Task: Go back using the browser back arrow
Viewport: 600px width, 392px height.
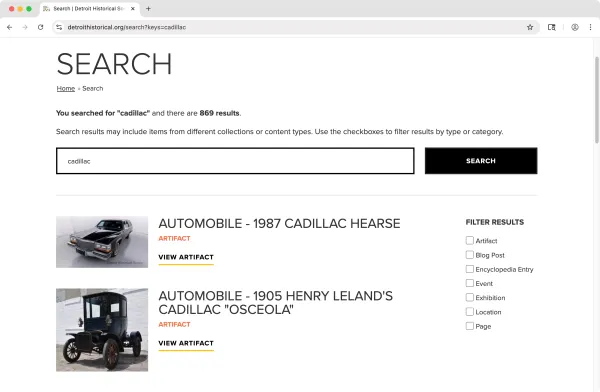Action: pos(10,27)
